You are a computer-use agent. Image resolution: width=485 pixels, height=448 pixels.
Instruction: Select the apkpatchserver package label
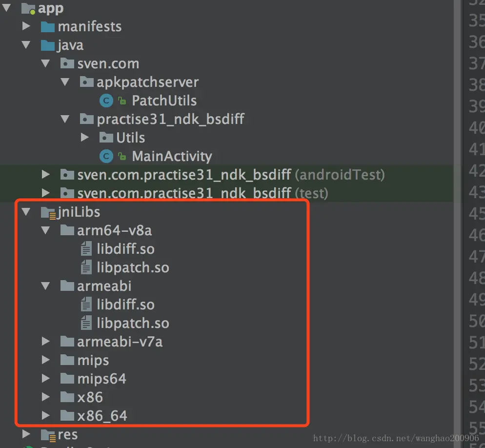click(x=147, y=82)
